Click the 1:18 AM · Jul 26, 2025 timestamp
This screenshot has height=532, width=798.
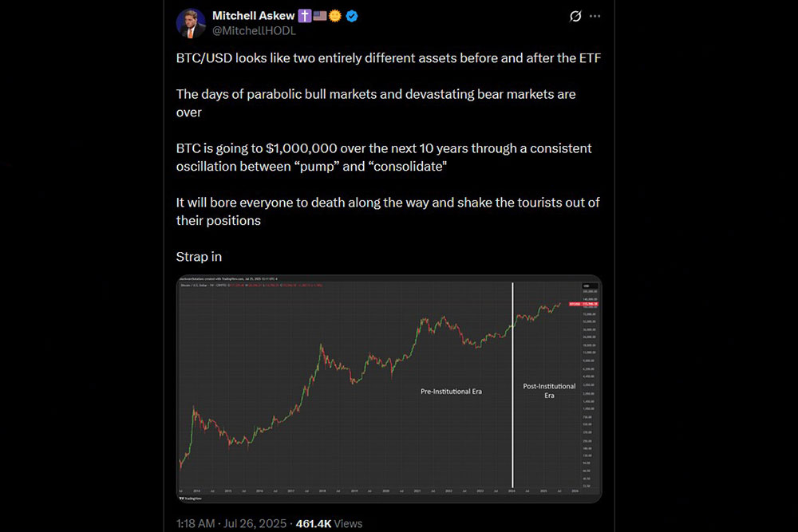tap(231, 523)
